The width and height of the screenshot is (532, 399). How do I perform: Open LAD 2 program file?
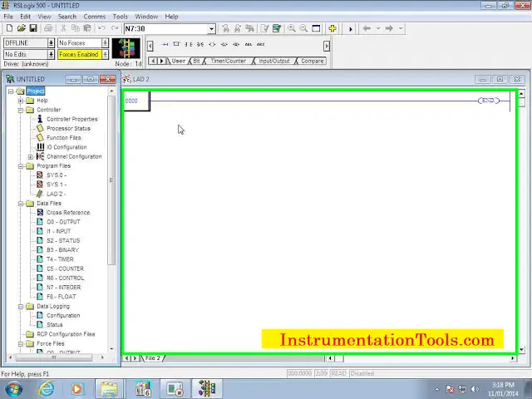tap(56, 194)
